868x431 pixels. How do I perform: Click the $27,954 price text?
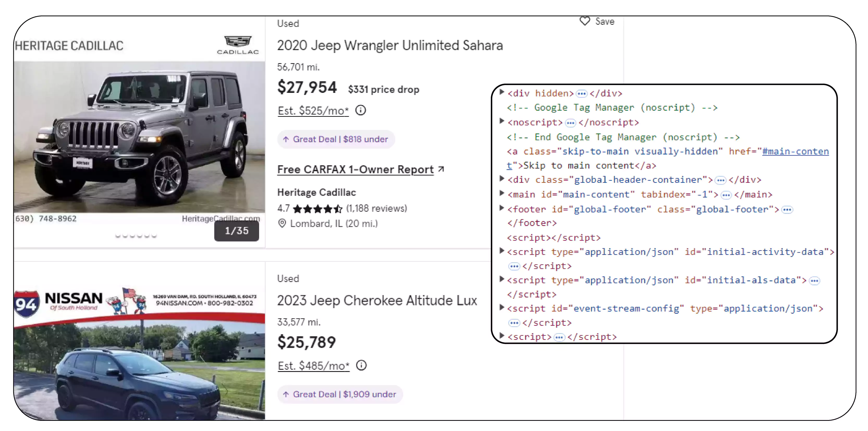(x=307, y=87)
